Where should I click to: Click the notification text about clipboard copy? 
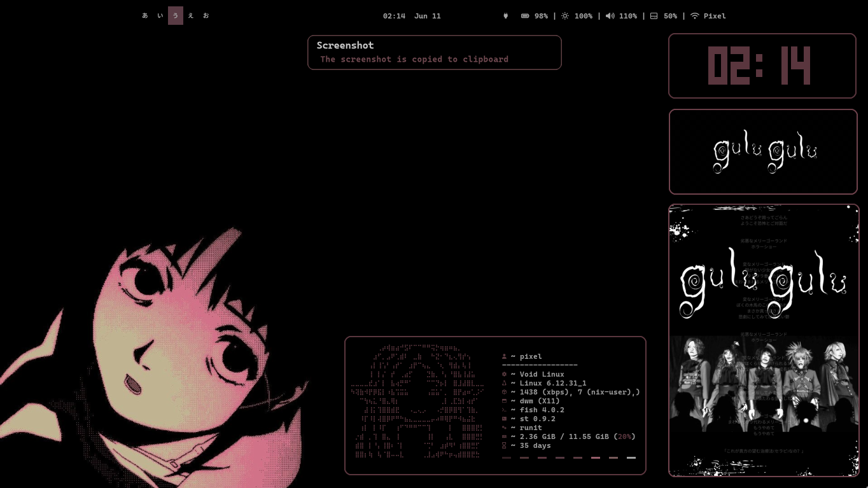(x=414, y=59)
